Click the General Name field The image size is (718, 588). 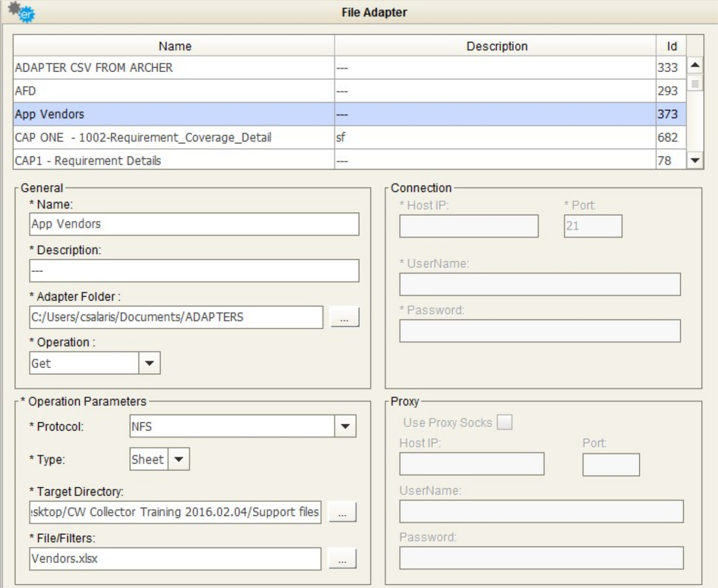[x=194, y=224]
